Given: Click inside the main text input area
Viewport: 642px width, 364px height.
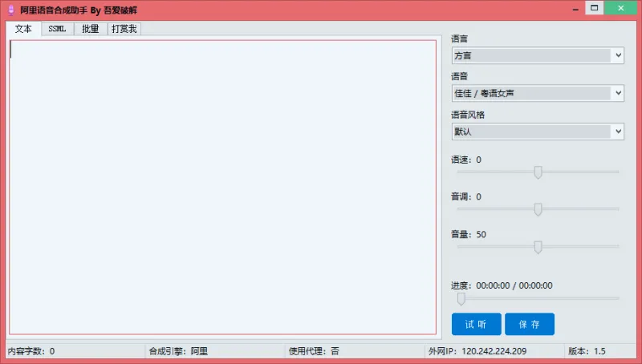Looking at the screenshot, I should 223,187.
